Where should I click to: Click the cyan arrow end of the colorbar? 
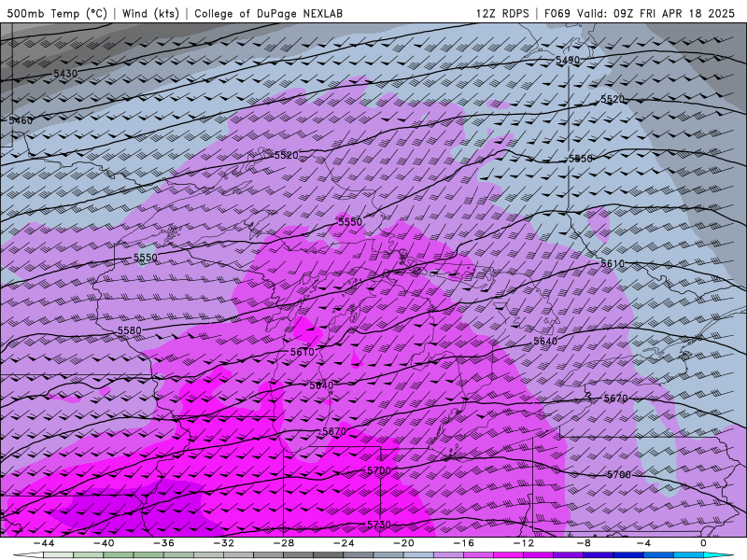(x=718, y=555)
